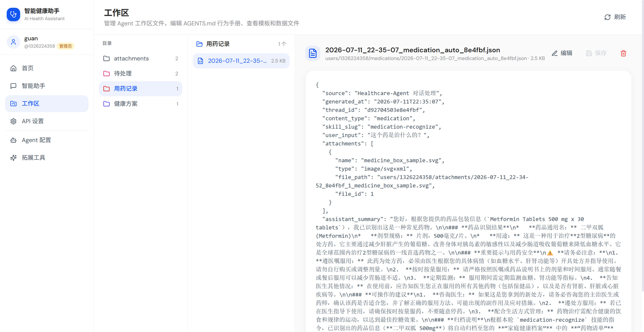Click the "file_id": 1 line
644x332 pixels.
(x=355, y=194)
